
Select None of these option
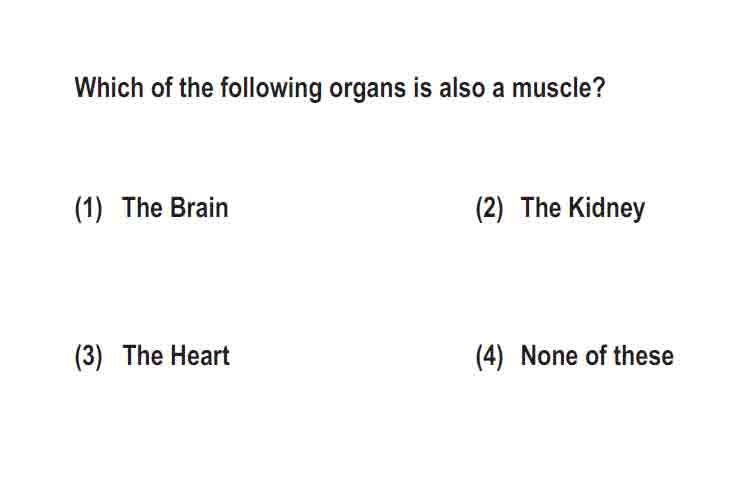tap(597, 356)
